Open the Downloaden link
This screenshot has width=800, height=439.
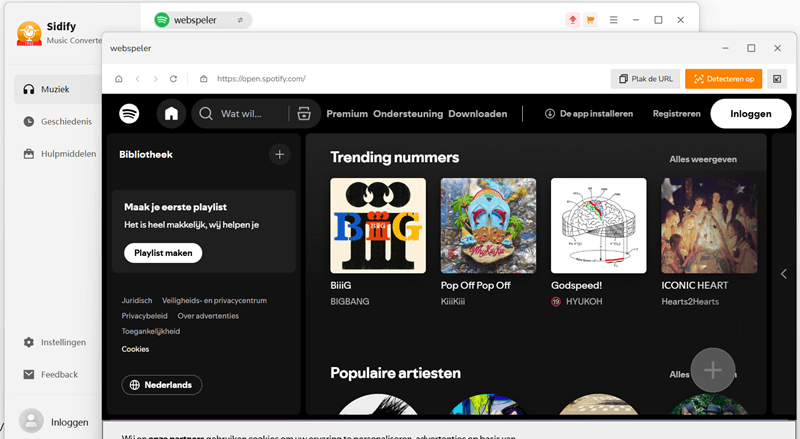pos(478,114)
